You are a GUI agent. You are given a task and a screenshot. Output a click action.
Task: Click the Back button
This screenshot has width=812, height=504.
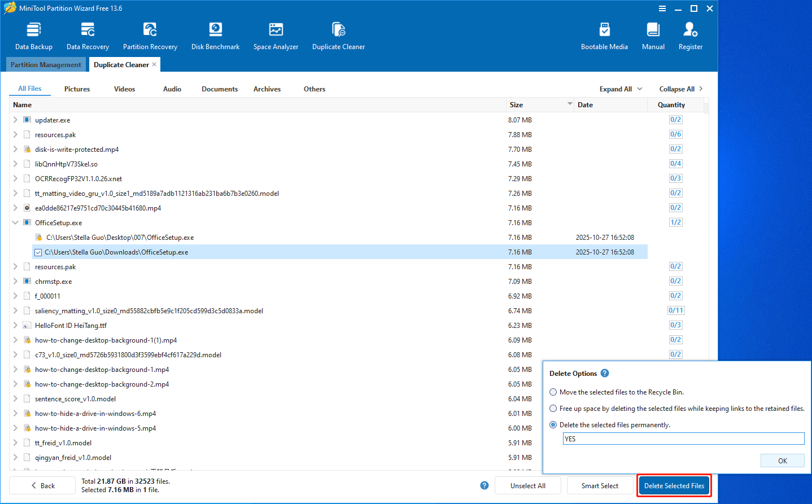click(x=42, y=485)
